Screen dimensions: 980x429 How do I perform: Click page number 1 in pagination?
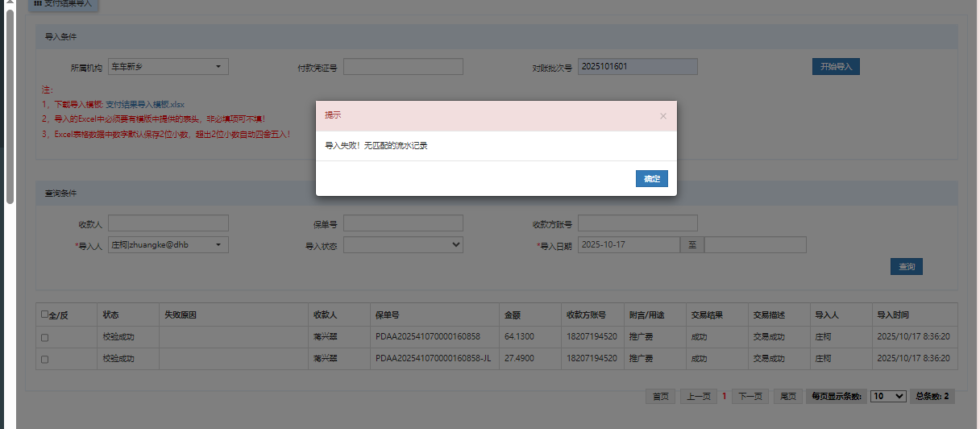[x=725, y=397]
